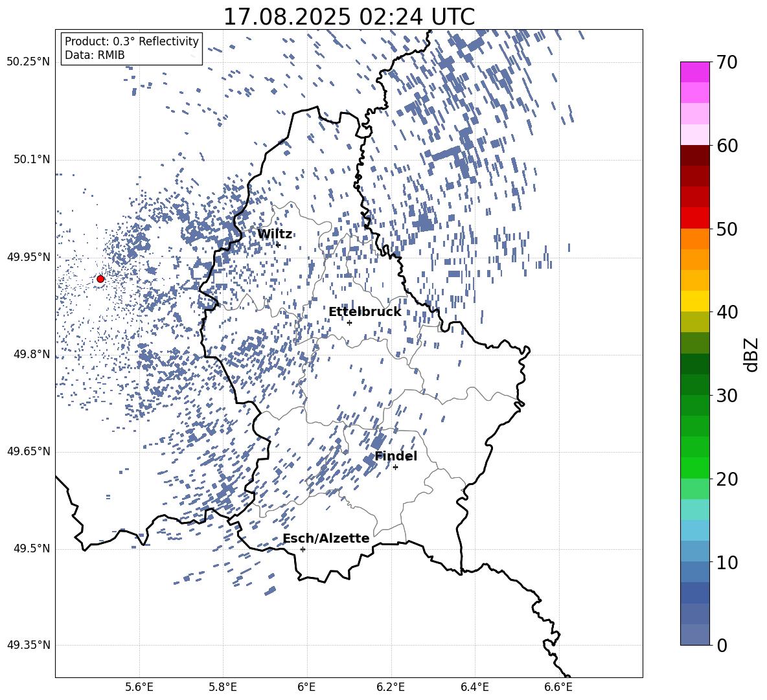The height and width of the screenshot is (700, 767).
Task: Click the 49.8°N latitude label
Action: [x=32, y=354]
